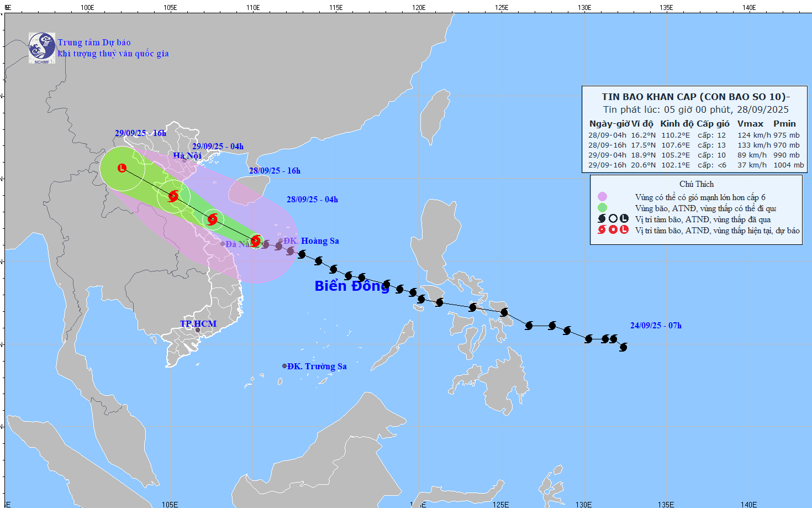The width and height of the screenshot is (812, 508).
Task: Click the ĐK. Trường Sa dot marker
Action: (284, 366)
